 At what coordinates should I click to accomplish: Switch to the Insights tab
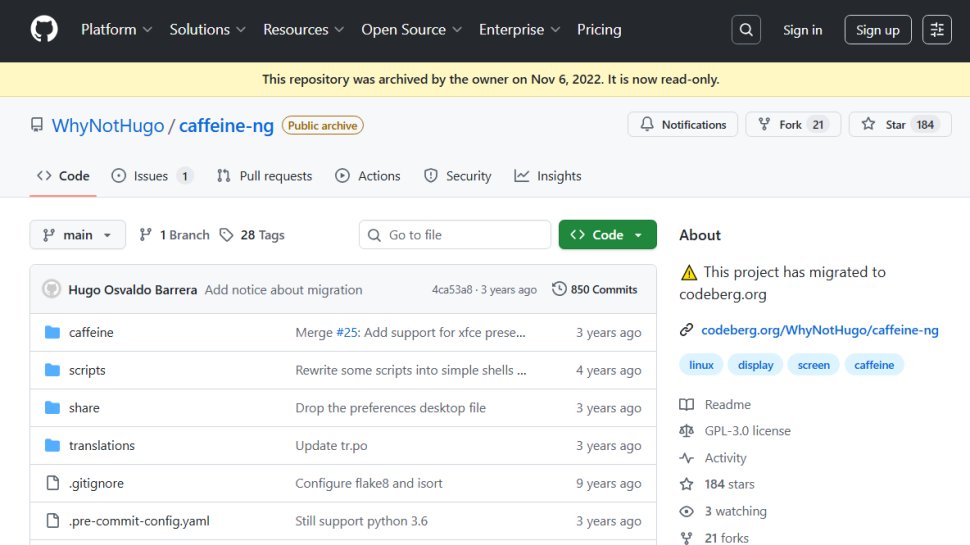[x=547, y=176]
